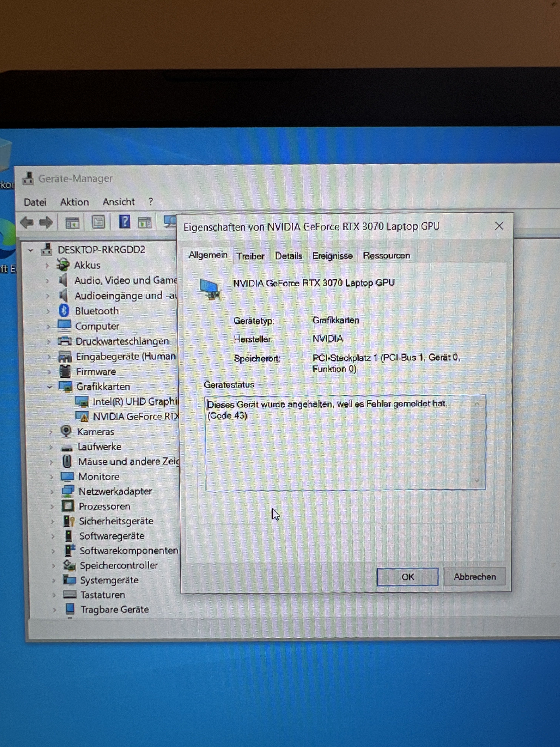Click the show/hide console tree toolbar icon

72,223
